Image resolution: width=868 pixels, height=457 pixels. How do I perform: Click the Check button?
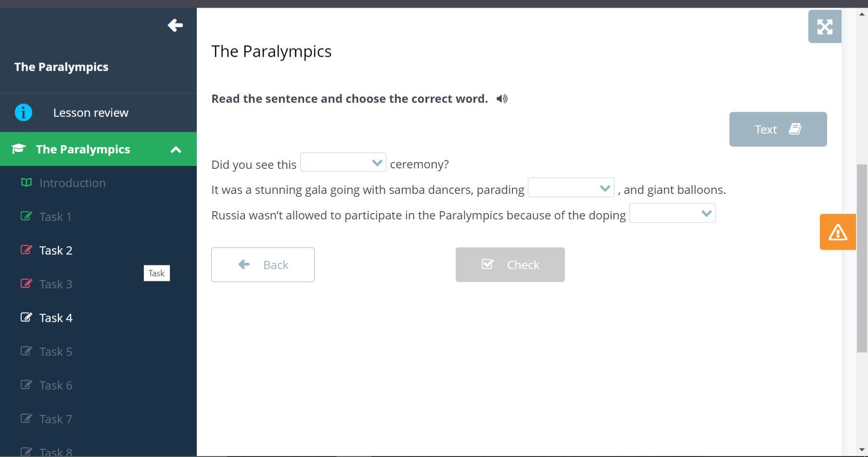(x=510, y=265)
